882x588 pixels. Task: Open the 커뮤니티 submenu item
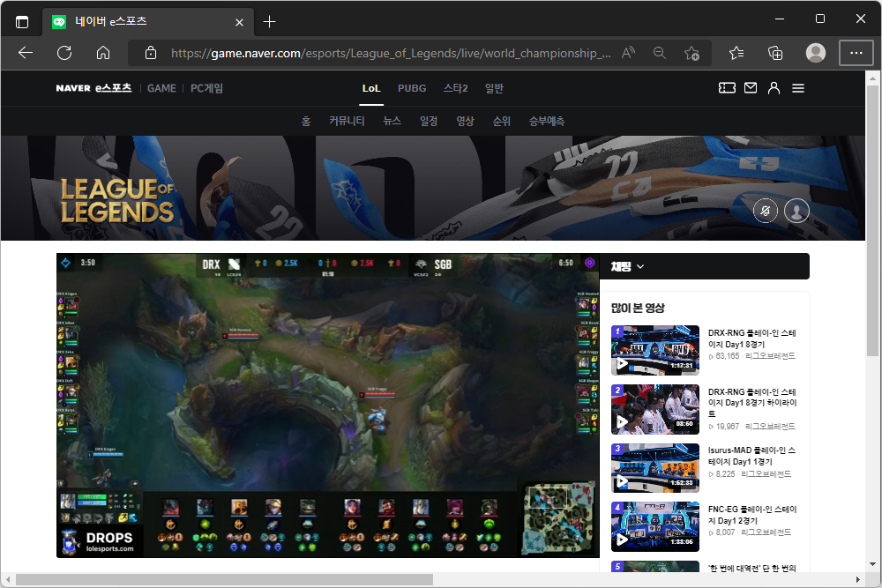[x=347, y=121]
